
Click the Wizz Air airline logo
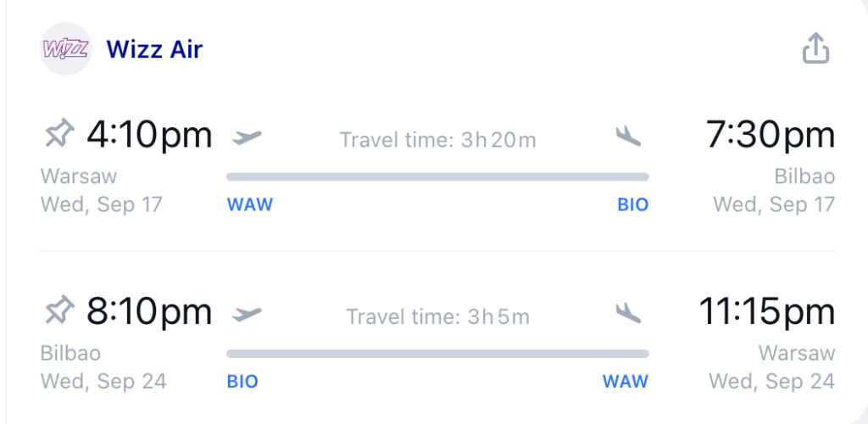[66, 48]
